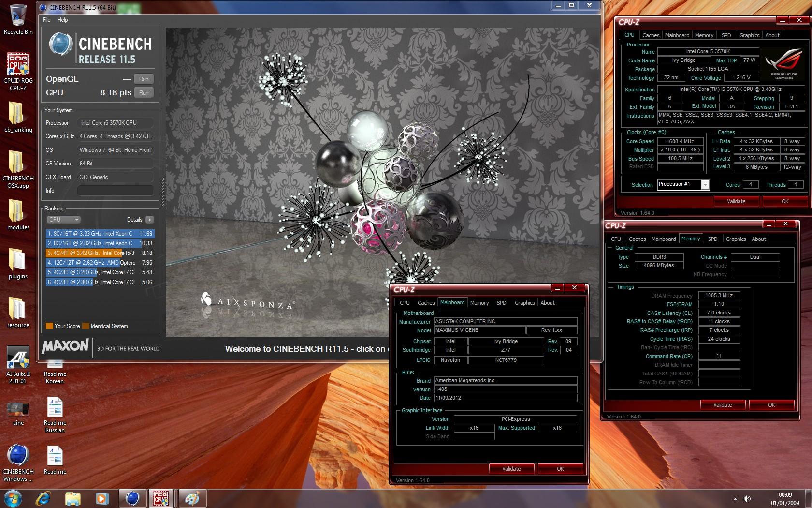
Task: Open the Processor #1 selection dropdown
Action: 683,184
